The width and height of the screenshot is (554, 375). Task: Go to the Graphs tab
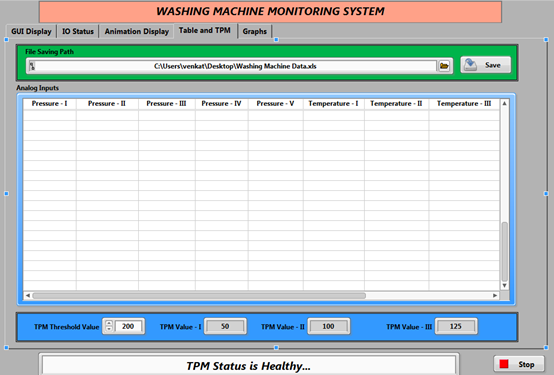click(x=254, y=31)
